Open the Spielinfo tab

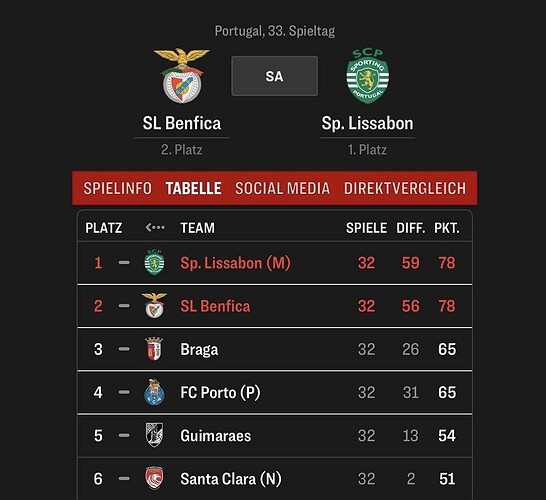(118, 188)
